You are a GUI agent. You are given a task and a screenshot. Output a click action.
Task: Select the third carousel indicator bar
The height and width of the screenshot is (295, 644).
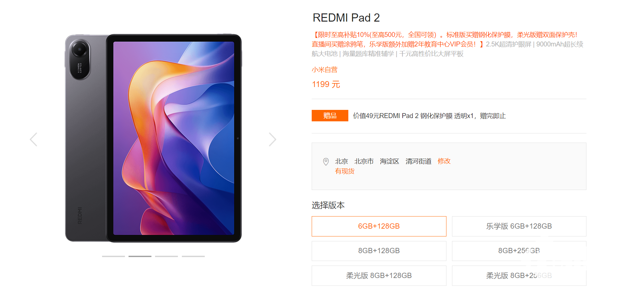coord(166,256)
